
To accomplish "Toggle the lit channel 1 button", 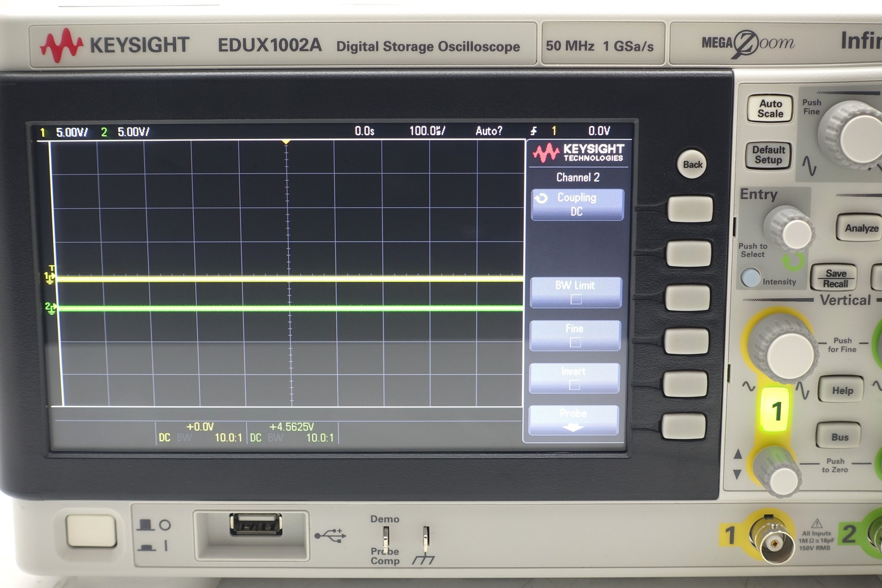I will click(x=775, y=410).
